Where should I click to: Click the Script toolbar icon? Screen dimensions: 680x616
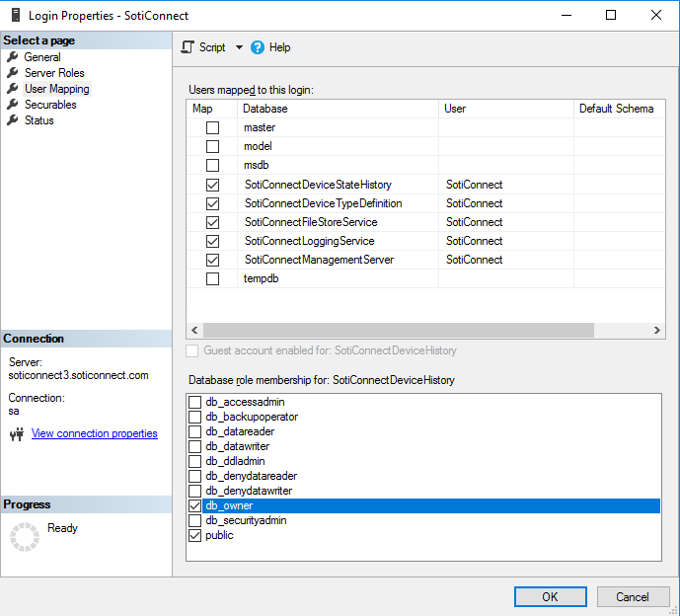(x=188, y=46)
